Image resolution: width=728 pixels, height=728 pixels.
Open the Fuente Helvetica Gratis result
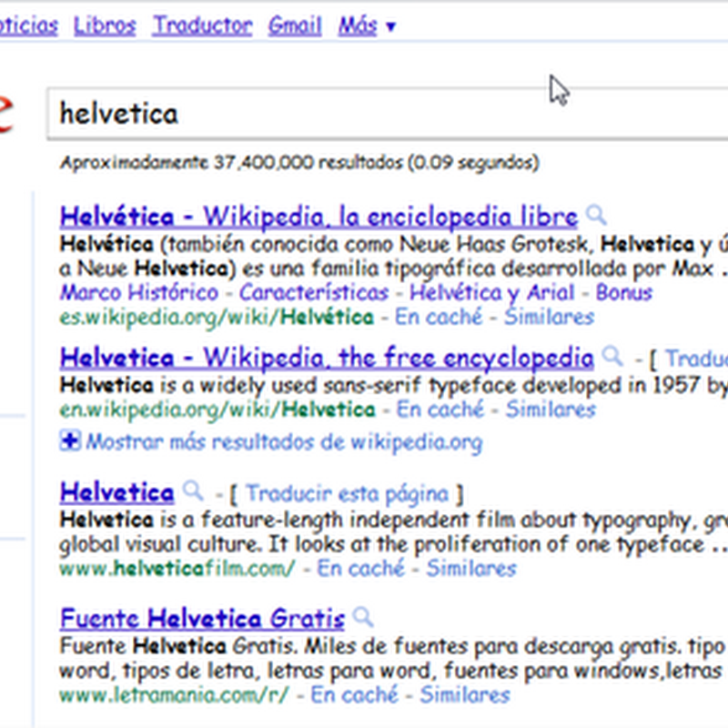point(202,620)
